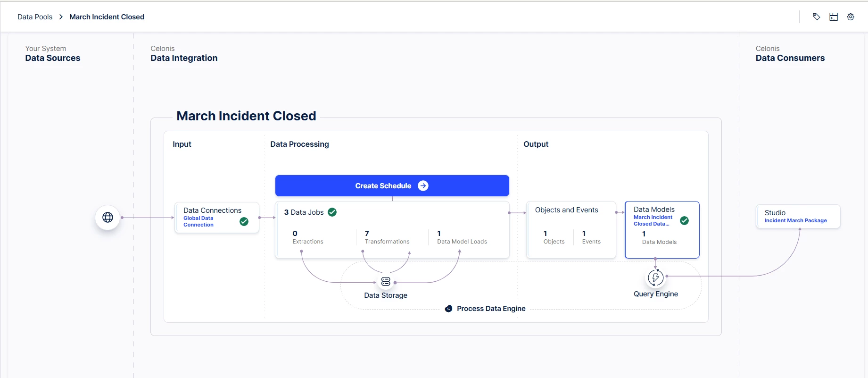
Task: Click the arrow icon in Create Schedule
Action: (x=423, y=186)
